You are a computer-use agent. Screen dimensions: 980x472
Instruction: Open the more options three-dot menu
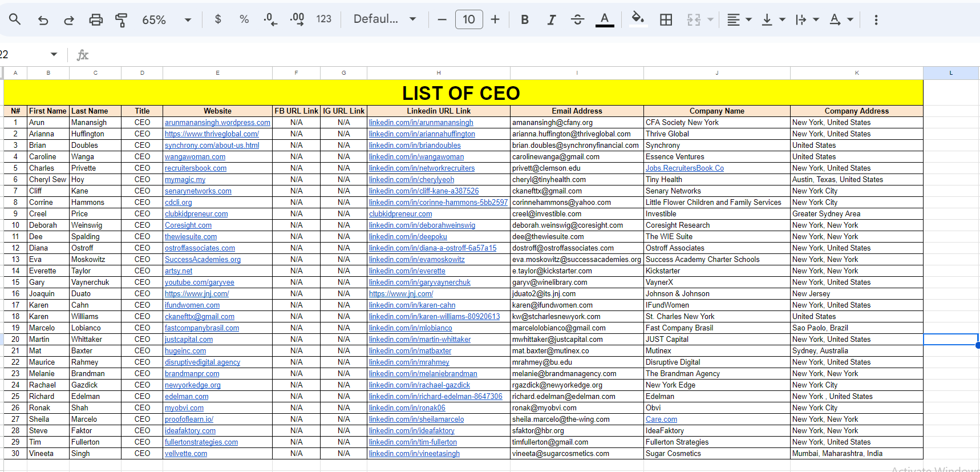876,19
